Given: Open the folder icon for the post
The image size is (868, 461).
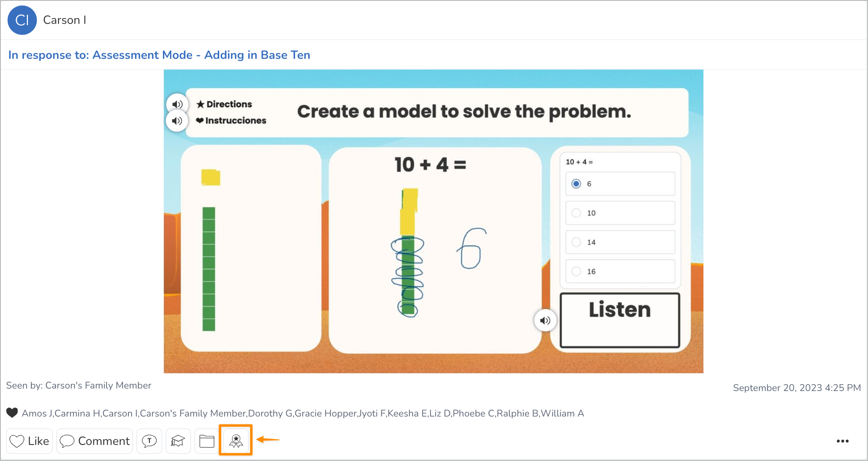Looking at the screenshot, I should pyautogui.click(x=207, y=441).
